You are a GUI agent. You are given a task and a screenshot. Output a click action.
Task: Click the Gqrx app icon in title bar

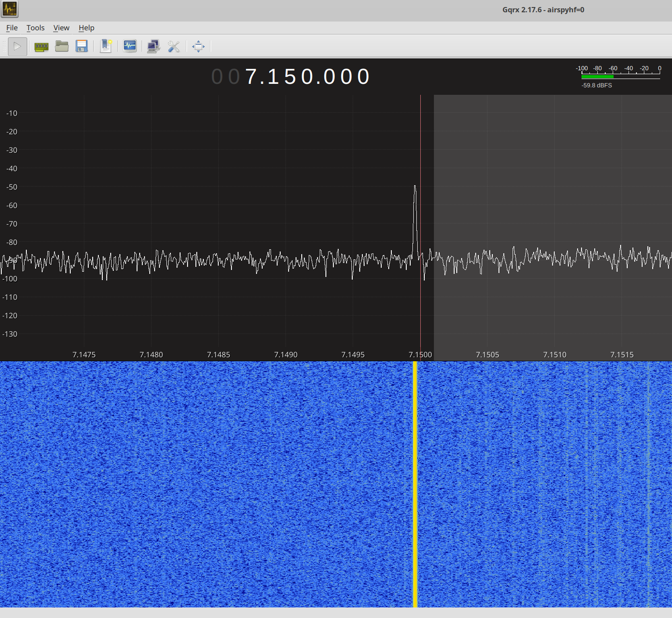(9, 9)
